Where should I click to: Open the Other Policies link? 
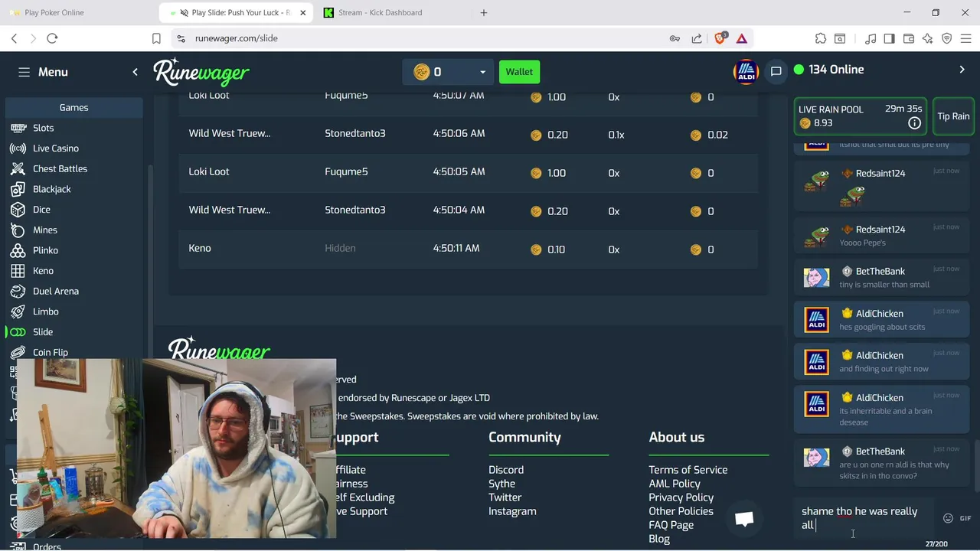click(x=681, y=511)
